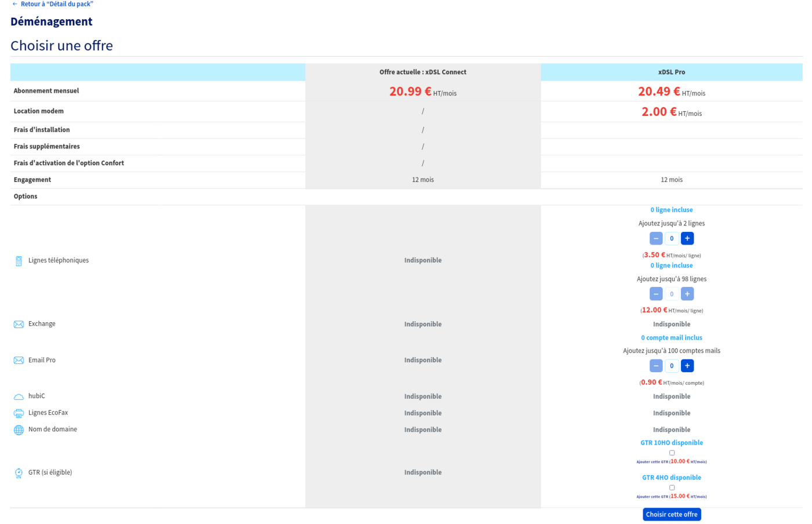
Task: Decrease the 12.00 € phone lines count
Action: click(656, 294)
